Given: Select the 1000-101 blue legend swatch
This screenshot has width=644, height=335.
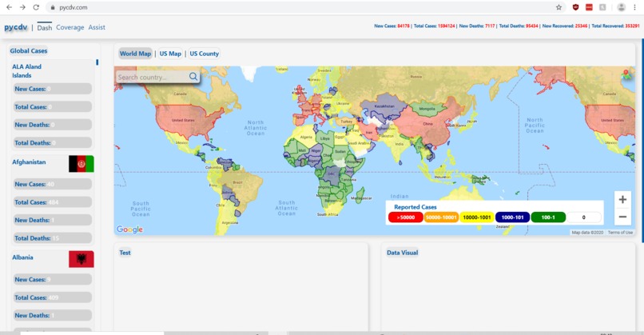Looking at the screenshot, I should (513, 217).
